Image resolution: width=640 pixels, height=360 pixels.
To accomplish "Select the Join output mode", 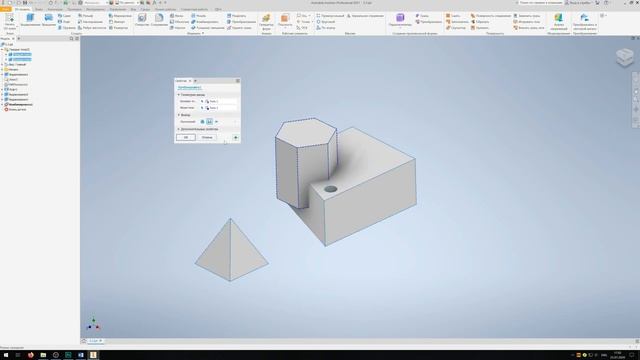I will click(202, 122).
